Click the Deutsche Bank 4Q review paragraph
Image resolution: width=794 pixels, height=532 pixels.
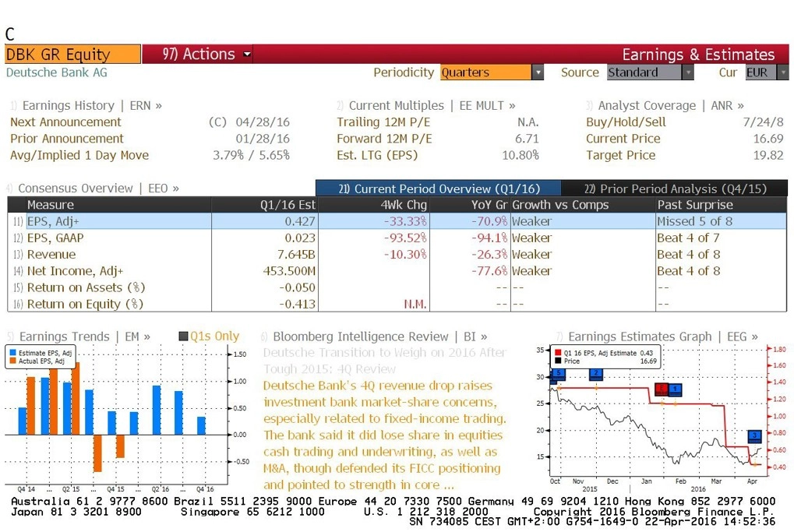point(385,435)
